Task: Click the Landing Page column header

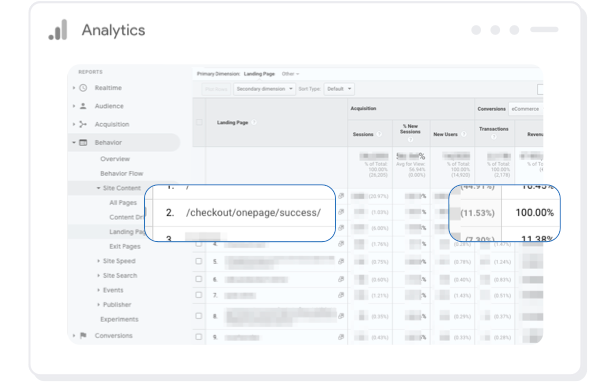Action: 233,122
